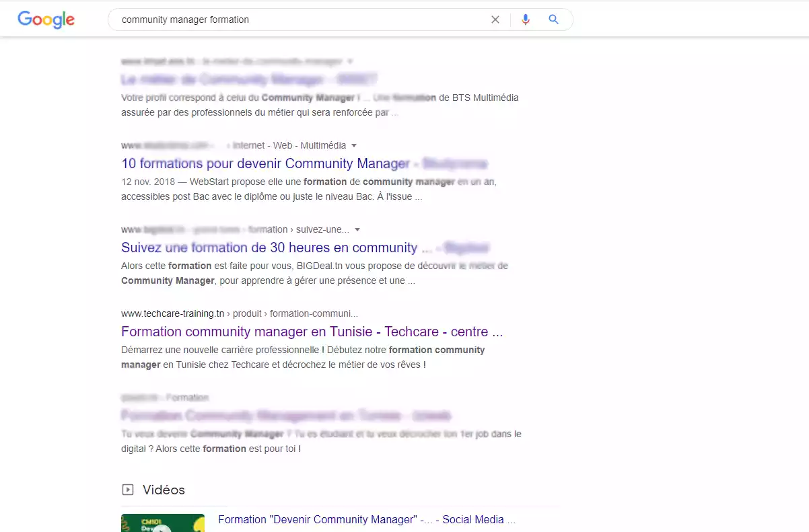809x532 pixels.
Task: Open Formation community manager en Tunisie - Techcare link
Action: pyautogui.click(x=312, y=332)
